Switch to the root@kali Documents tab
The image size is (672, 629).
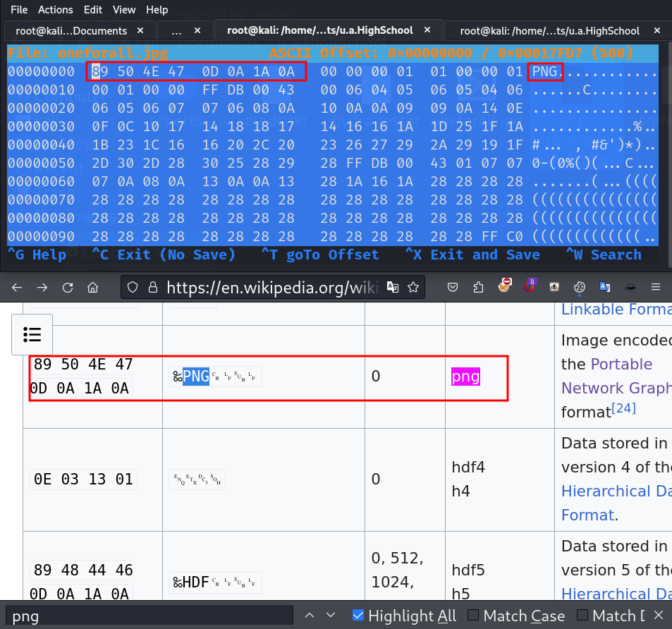[x=71, y=31]
